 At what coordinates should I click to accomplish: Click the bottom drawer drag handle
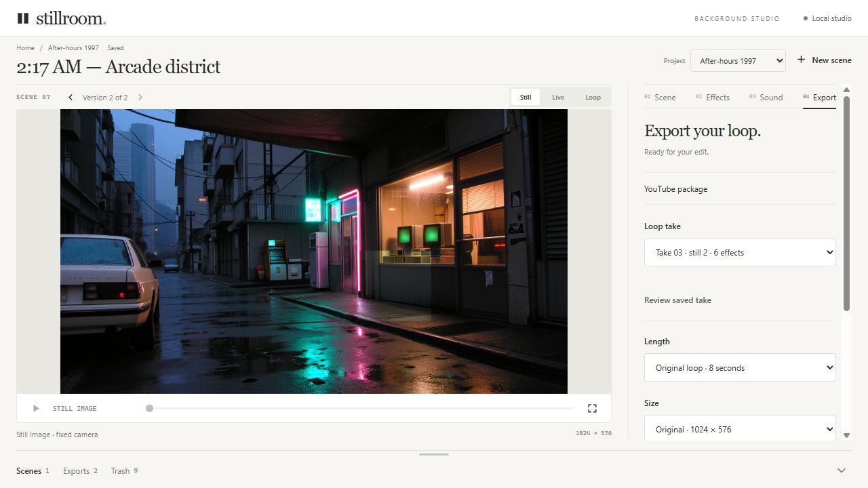tap(434, 454)
